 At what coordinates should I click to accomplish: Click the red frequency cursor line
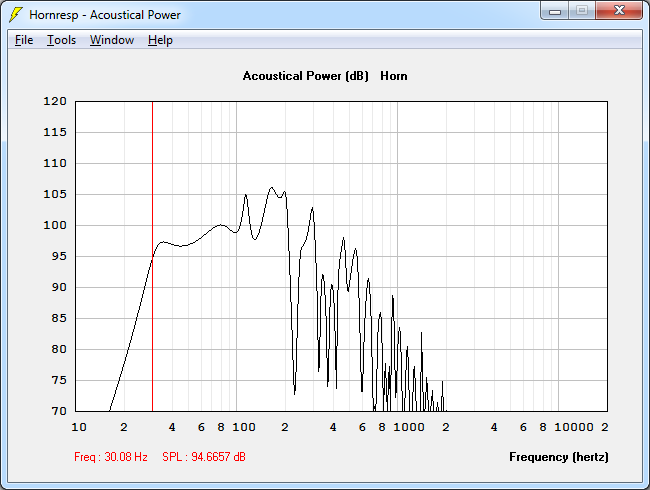[x=153, y=256]
